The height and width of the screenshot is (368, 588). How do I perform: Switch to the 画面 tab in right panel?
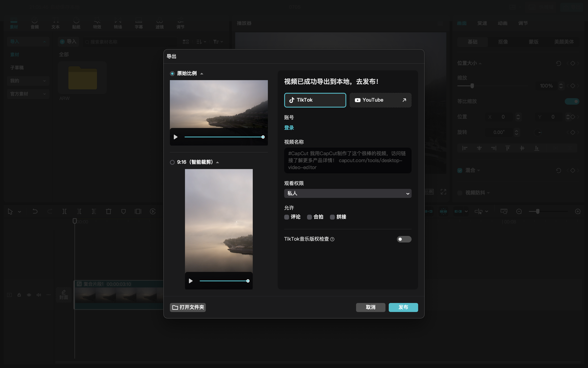click(x=462, y=23)
